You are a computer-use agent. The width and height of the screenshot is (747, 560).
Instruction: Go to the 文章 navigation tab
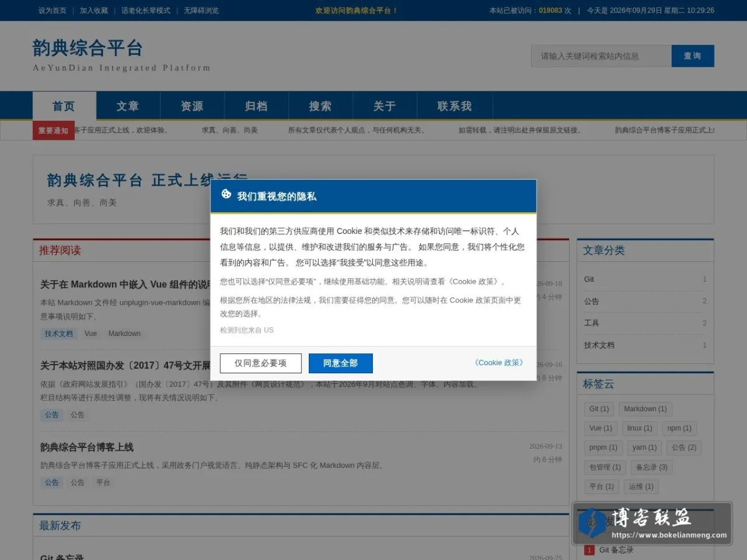128,106
